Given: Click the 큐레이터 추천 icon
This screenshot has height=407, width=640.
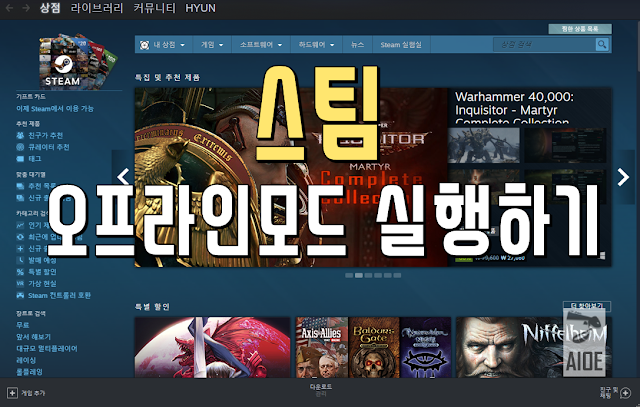Looking at the screenshot, I should (20, 147).
